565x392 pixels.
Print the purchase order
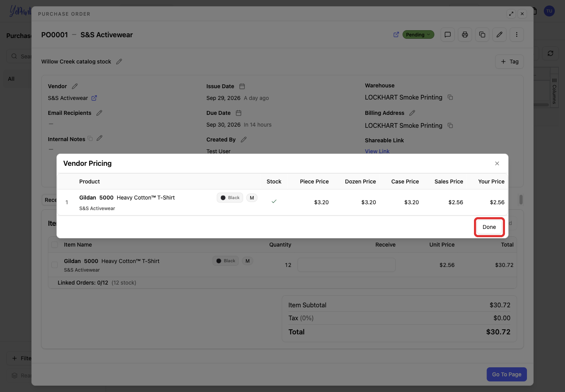coord(465,34)
